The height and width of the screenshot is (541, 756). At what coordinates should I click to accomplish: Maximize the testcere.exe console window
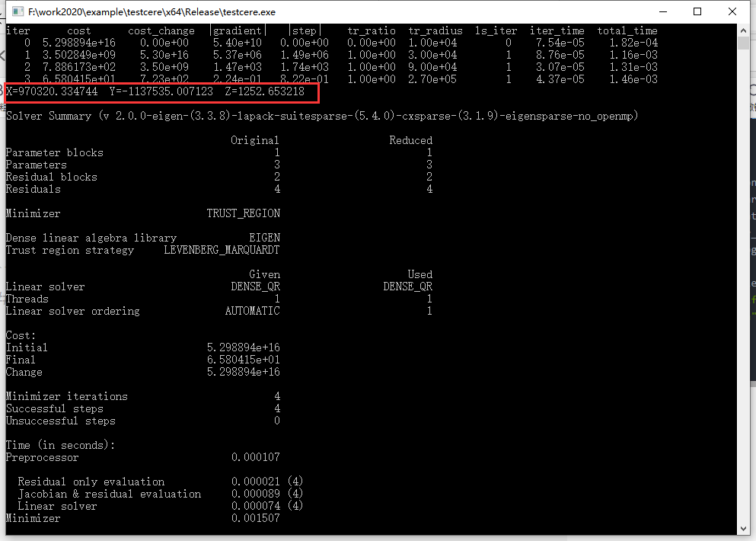tap(697, 11)
